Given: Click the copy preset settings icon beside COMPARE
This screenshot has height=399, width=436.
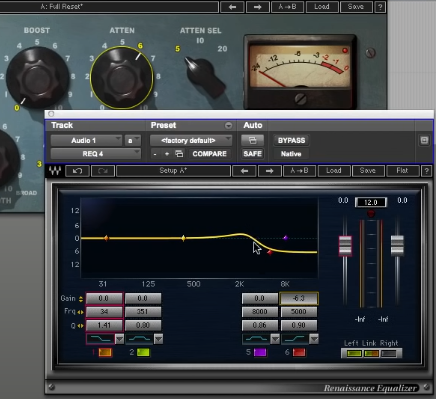Looking at the screenshot, I should pos(179,154).
